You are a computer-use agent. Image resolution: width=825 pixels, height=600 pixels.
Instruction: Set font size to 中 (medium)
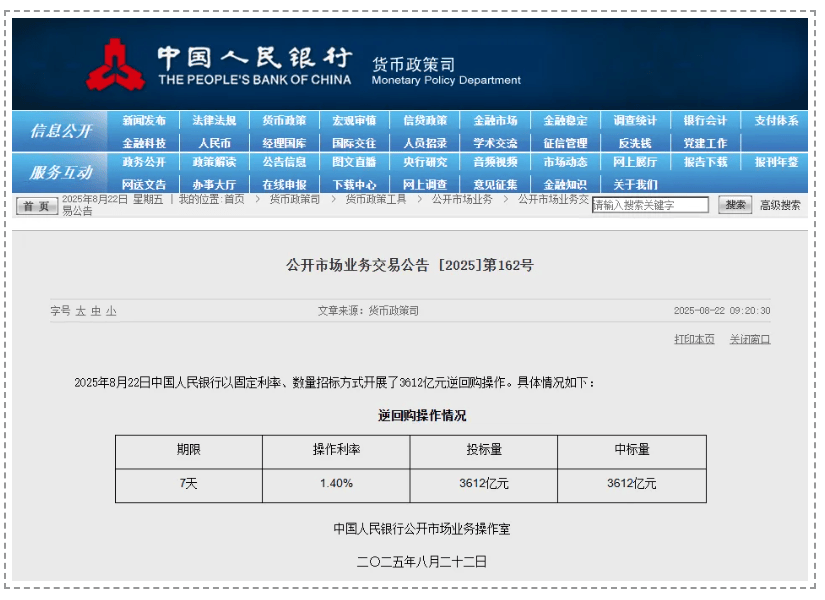pyautogui.click(x=96, y=311)
